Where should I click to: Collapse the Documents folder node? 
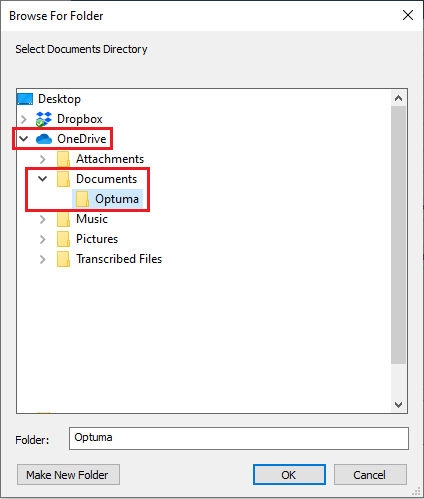(x=43, y=179)
